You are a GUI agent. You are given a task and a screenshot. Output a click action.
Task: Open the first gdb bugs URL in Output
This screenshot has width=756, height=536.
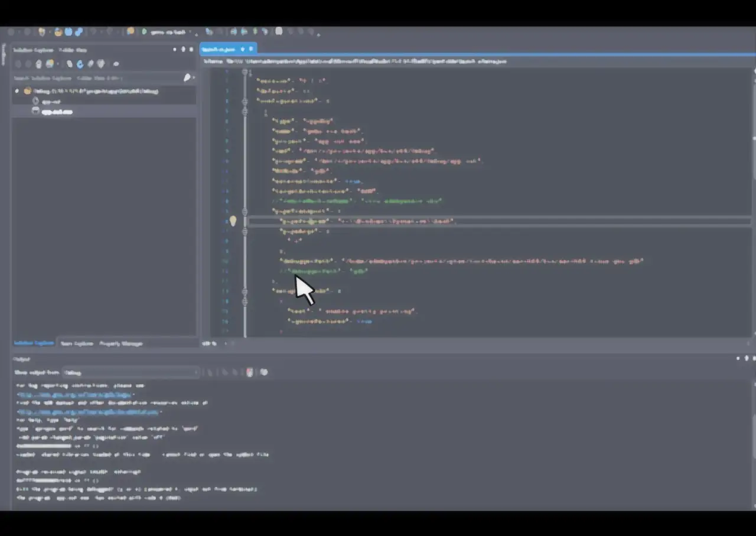coord(74,394)
